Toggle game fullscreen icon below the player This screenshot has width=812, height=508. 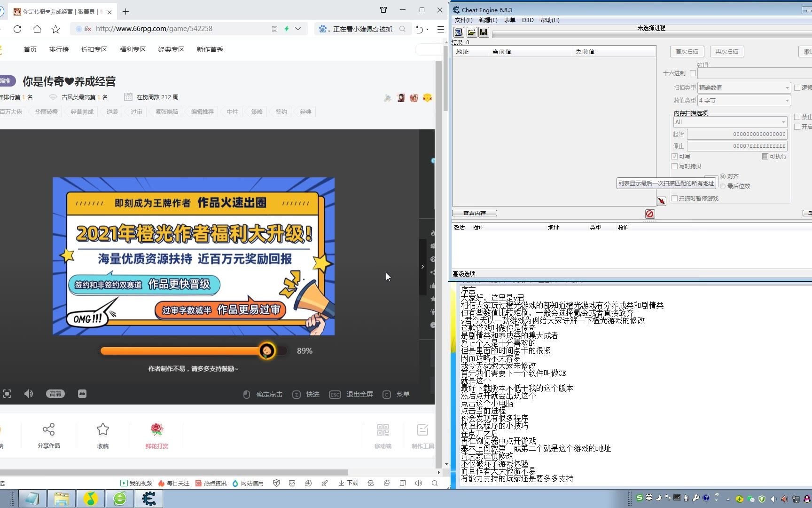[x=7, y=394]
